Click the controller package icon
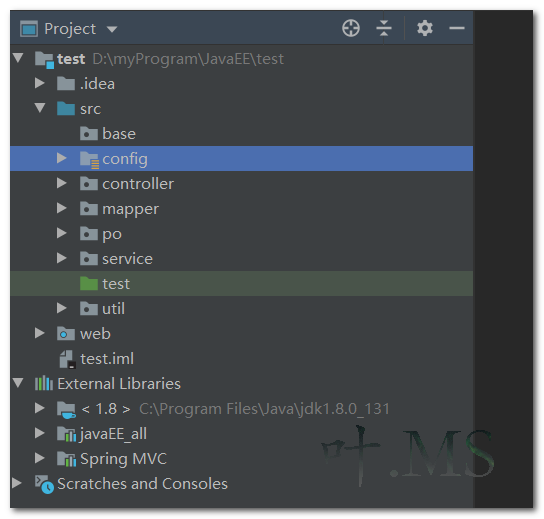This screenshot has width=544, height=519. 89,184
